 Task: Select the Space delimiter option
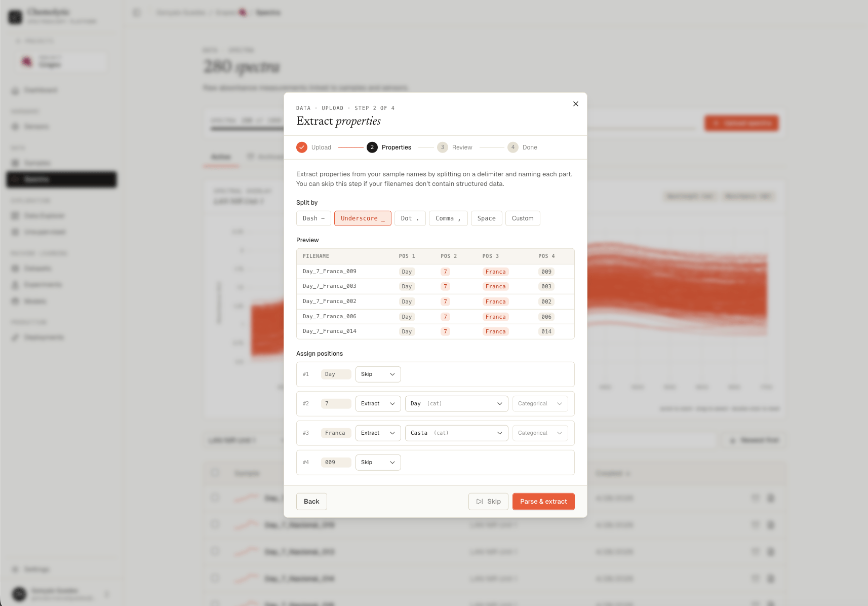coord(487,218)
